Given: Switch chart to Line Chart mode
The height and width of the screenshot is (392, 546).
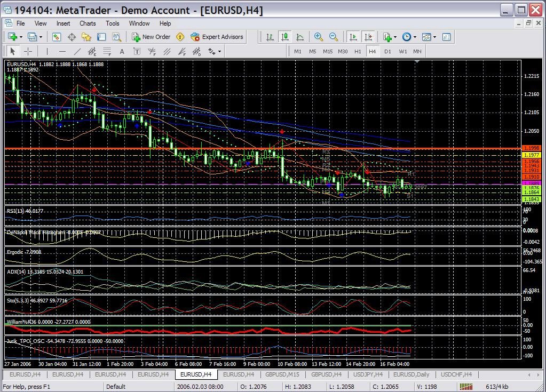Looking at the screenshot, I should [300, 37].
